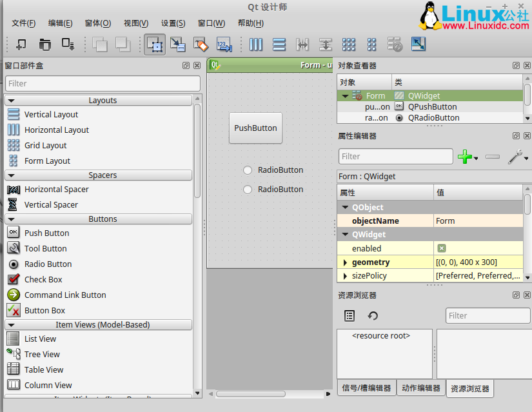The image size is (532, 412).
Task: Switch to Edit Tab Order mode icon
Action: pyautogui.click(x=224, y=44)
